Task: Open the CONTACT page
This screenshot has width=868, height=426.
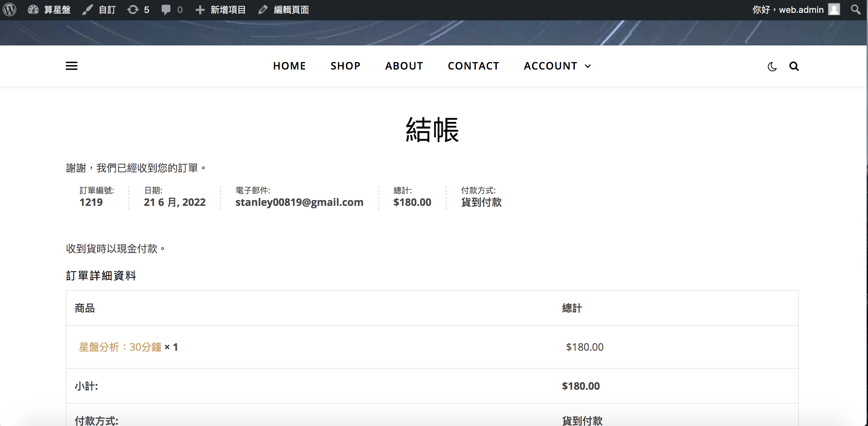Action: point(473,66)
